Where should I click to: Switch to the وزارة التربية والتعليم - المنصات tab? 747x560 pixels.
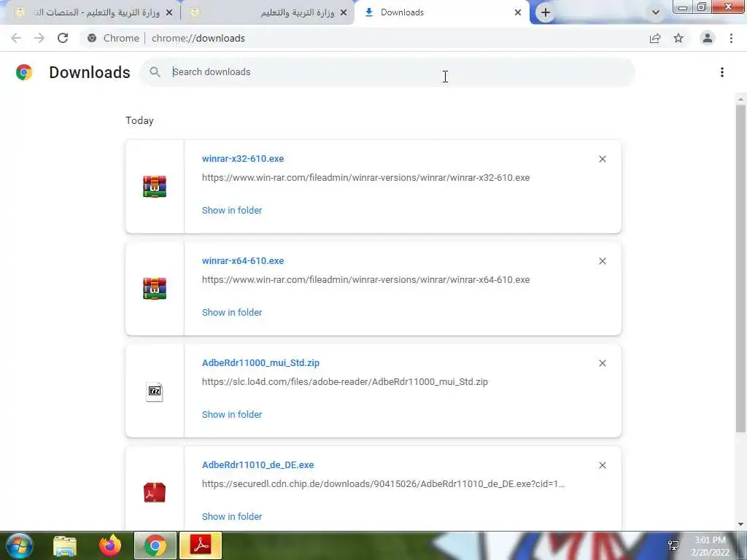pos(90,12)
